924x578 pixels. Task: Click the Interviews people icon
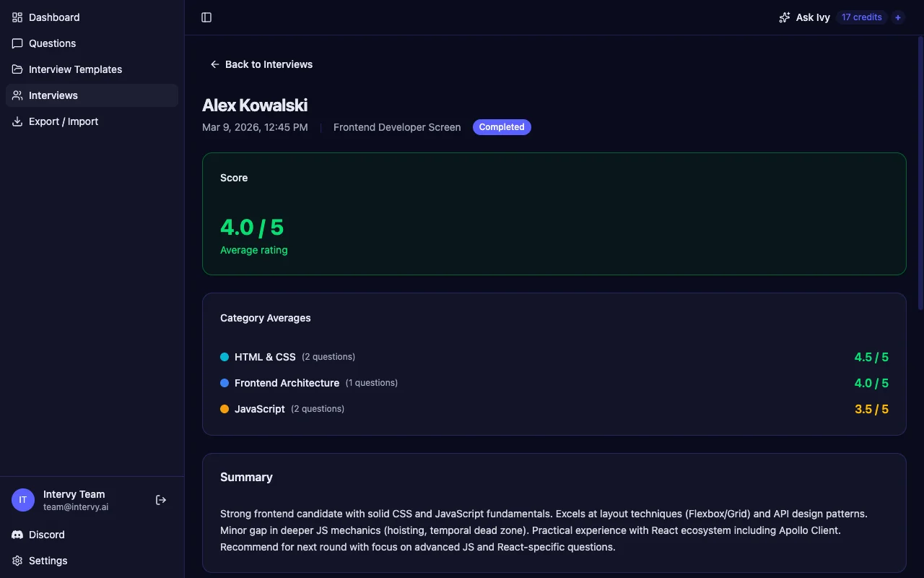pos(17,95)
